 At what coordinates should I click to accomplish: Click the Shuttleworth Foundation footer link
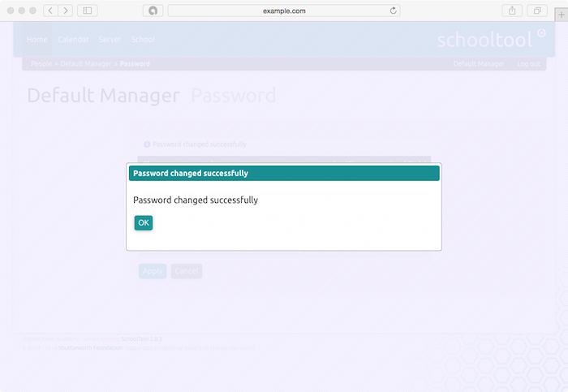(90, 348)
